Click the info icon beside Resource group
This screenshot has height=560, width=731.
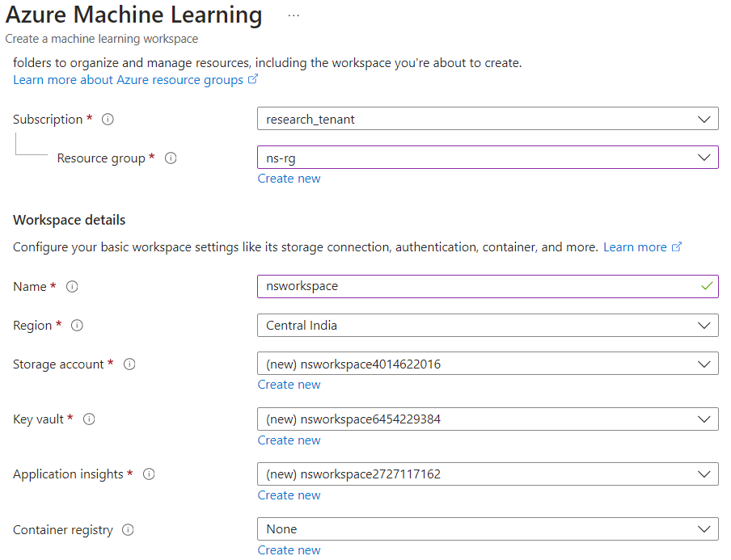[171, 158]
